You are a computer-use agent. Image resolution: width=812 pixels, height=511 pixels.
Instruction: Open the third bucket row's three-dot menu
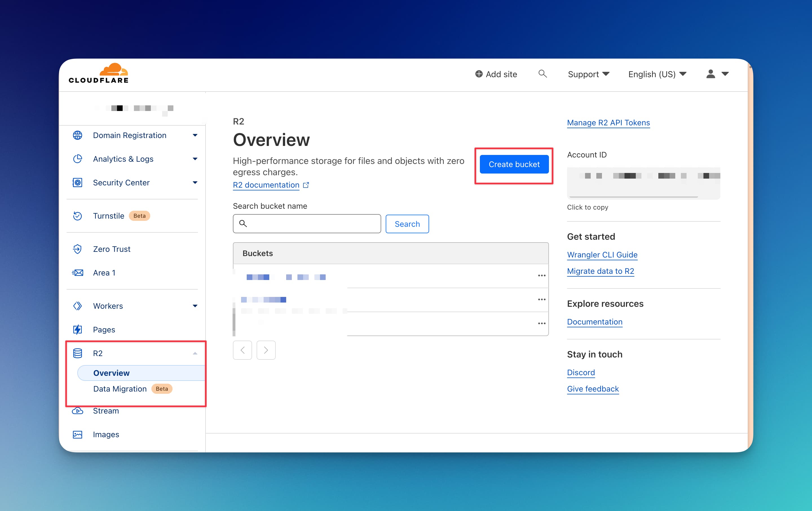542,323
